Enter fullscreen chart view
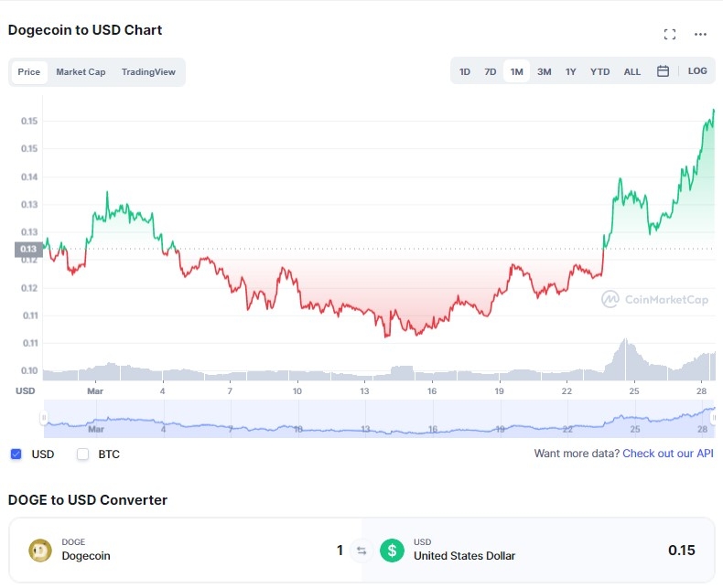723x588 pixels. click(670, 34)
